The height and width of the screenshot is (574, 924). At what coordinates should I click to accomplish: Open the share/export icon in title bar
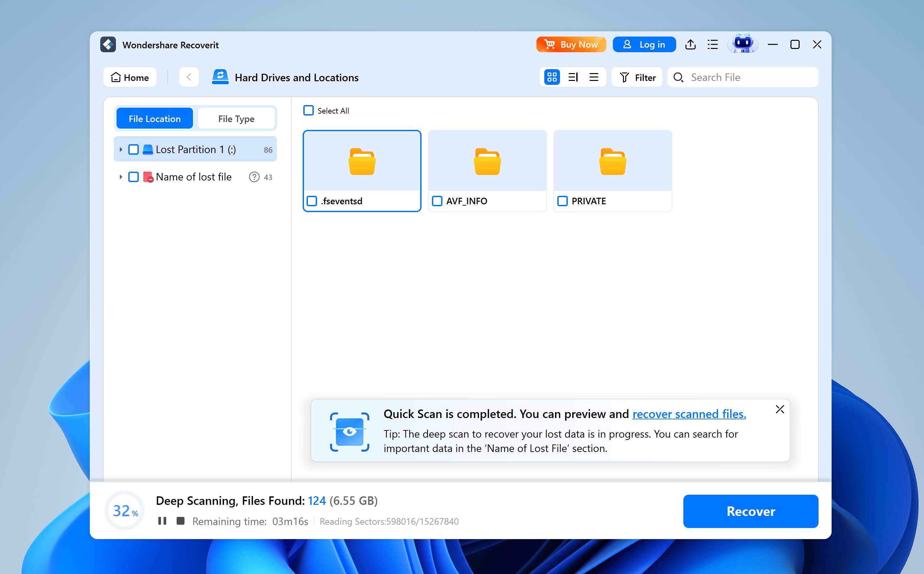(x=691, y=45)
